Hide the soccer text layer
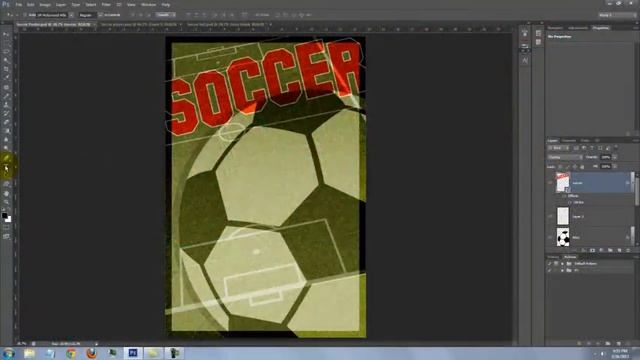 coord(551,182)
